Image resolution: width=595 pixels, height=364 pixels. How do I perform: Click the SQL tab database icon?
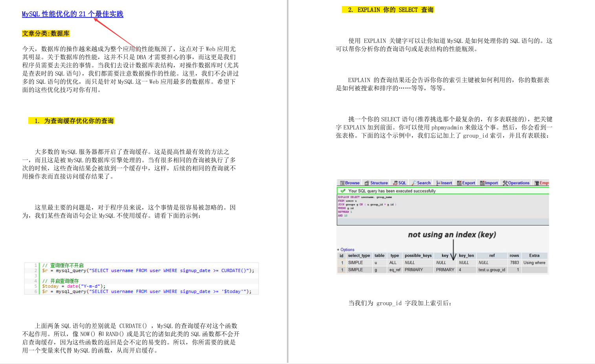coord(395,183)
